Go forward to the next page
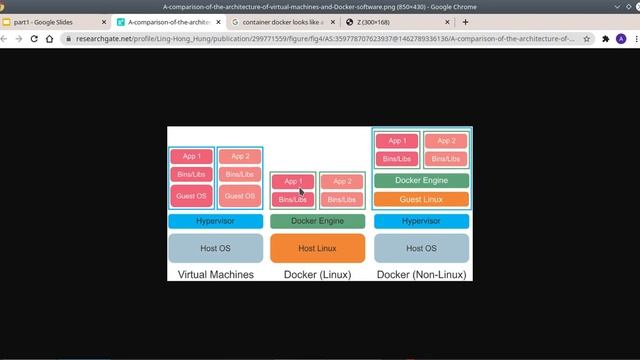This screenshot has width=640, height=360. pyautogui.click(x=19, y=39)
